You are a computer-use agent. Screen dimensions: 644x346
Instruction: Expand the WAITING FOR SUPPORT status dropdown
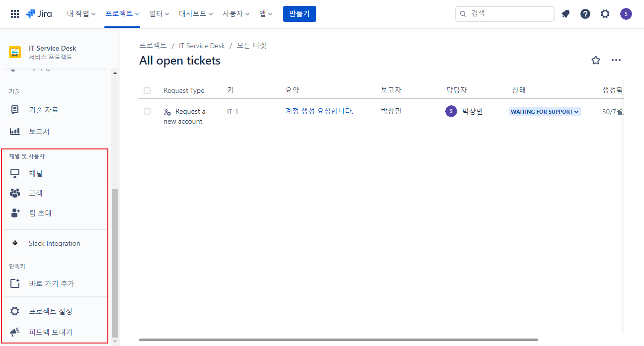(545, 112)
